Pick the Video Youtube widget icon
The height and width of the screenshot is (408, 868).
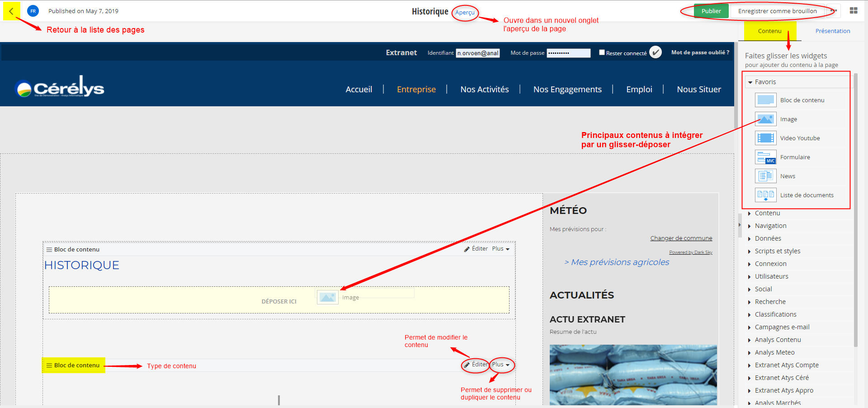click(765, 138)
